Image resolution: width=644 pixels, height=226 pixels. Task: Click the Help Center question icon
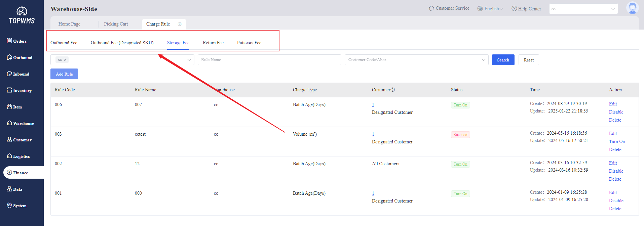(514, 8)
